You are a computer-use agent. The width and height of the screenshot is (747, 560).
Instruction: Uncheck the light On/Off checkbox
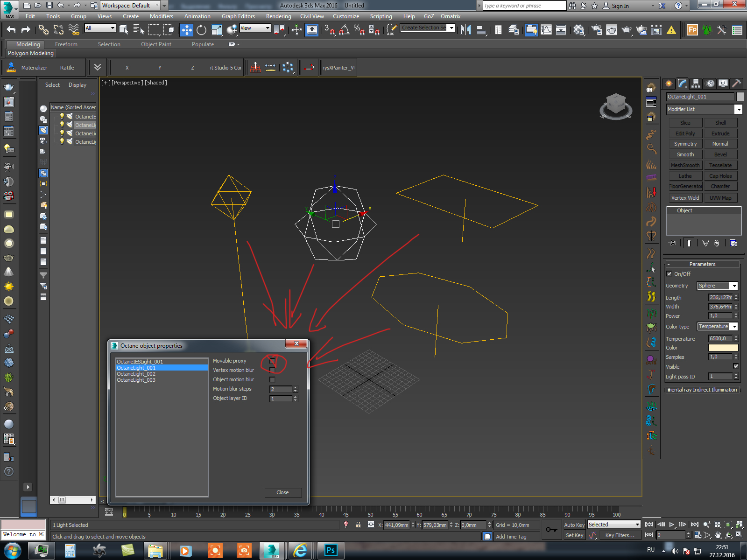(669, 274)
